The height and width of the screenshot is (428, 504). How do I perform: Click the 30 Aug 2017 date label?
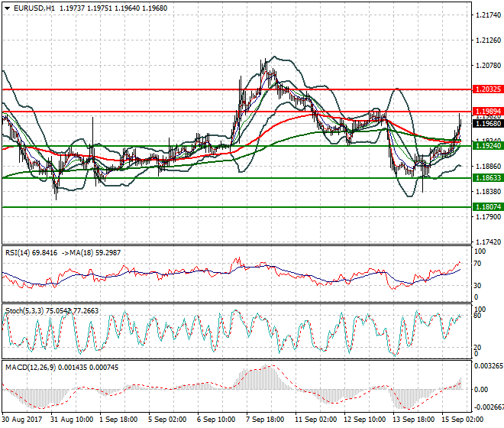pyautogui.click(x=22, y=420)
